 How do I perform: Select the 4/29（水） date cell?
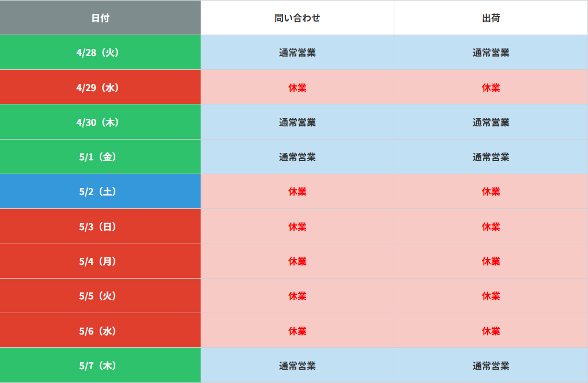100,88
